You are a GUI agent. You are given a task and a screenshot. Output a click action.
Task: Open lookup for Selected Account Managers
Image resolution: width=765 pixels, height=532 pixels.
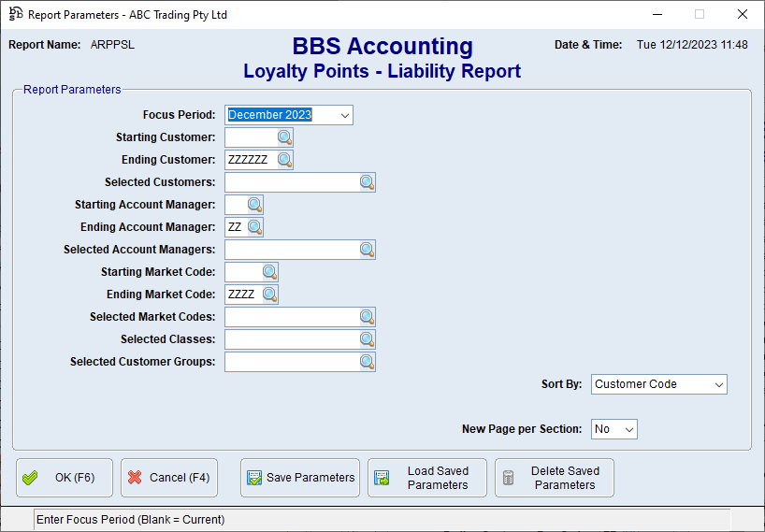pos(367,250)
